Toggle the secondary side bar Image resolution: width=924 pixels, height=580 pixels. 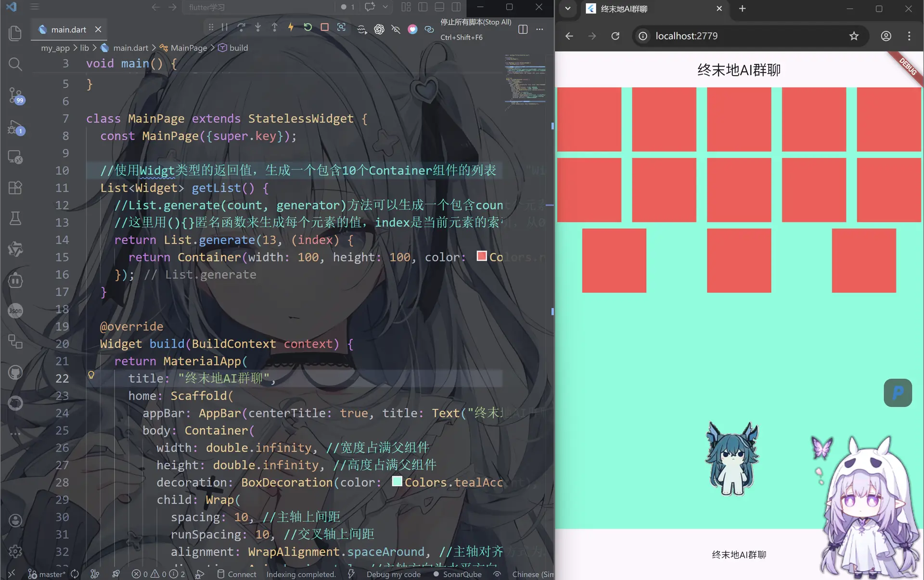click(x=456, y=7)
